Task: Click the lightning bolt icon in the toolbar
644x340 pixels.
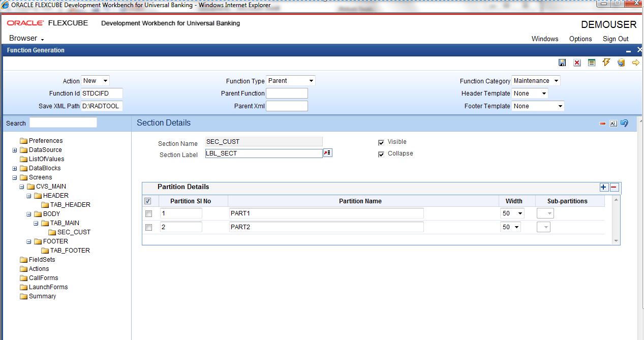Action: pos(606,62)
